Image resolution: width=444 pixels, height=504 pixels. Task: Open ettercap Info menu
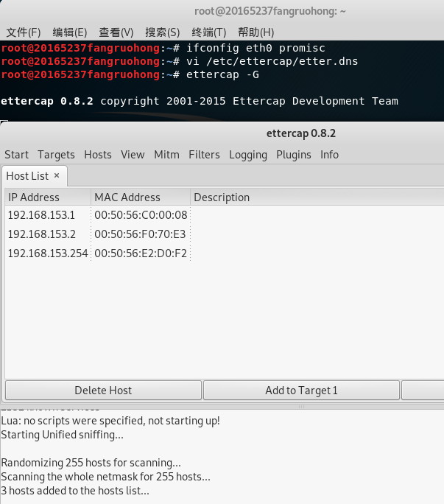click(x=329, y=155)
